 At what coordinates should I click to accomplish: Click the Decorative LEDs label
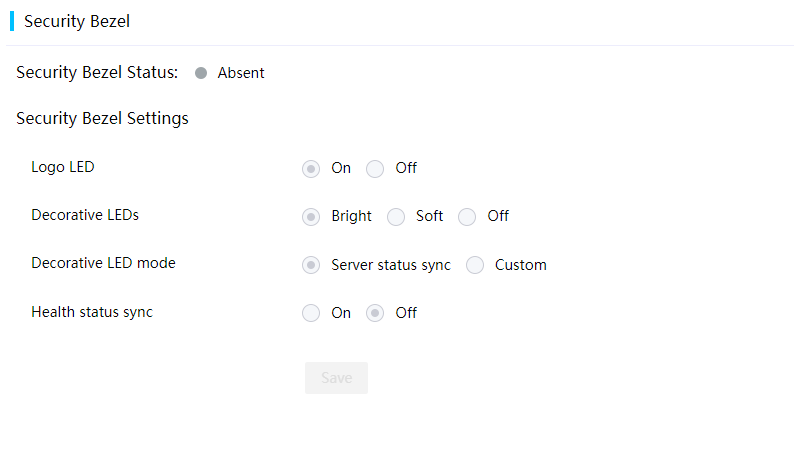85,215
